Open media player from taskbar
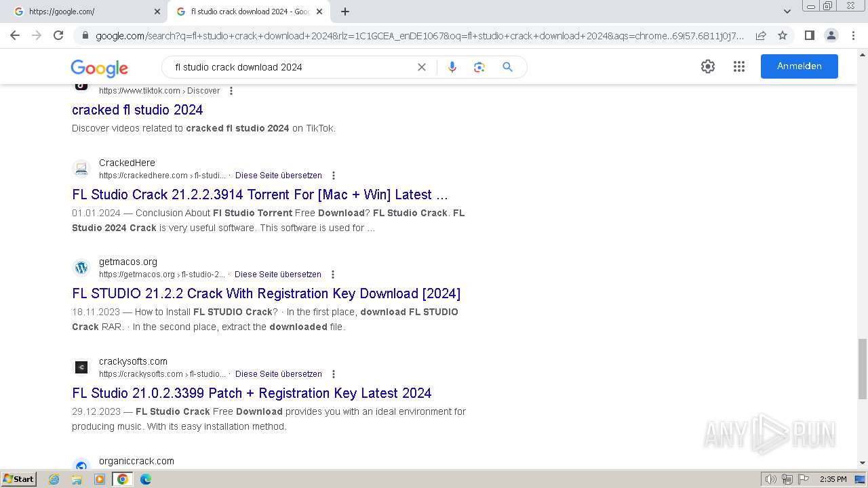The height and width of the screenshot is (488, 868). point(100,479)
